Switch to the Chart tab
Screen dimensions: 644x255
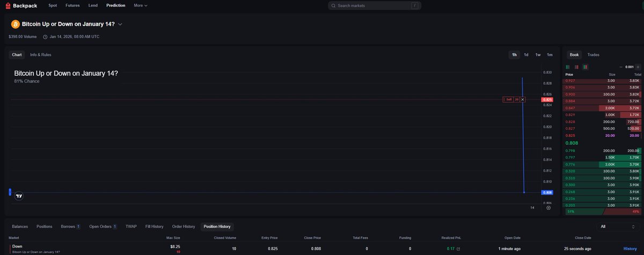tap(17, 55)
